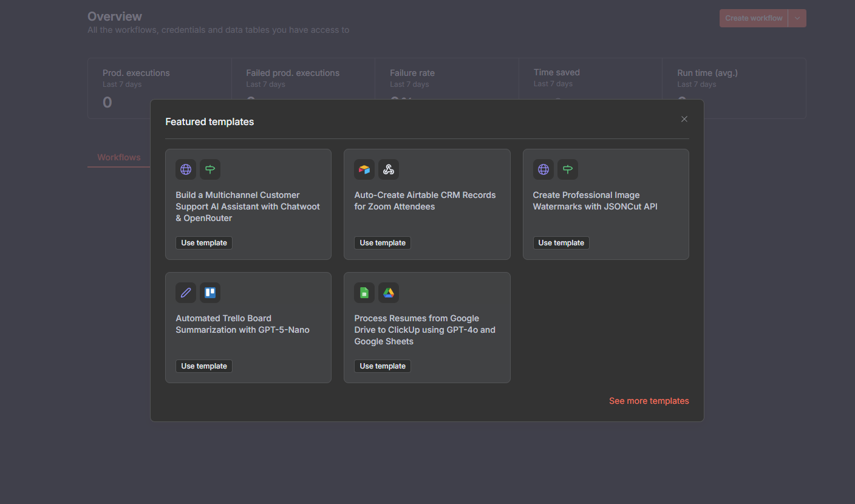Select the green node icon on the watermark card

pos(567,169)
